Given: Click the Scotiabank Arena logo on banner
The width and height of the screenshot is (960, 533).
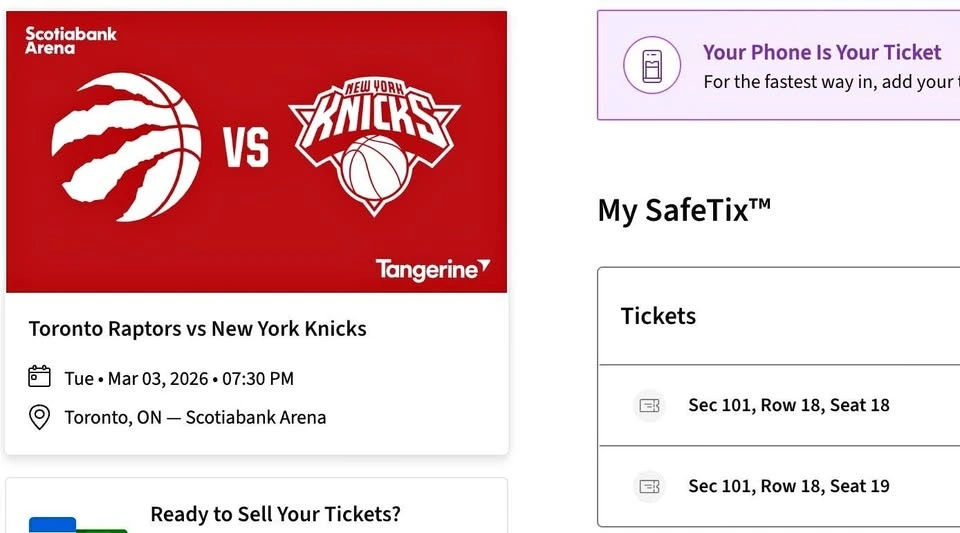Looking at the screenshot, I should (70, 40).
